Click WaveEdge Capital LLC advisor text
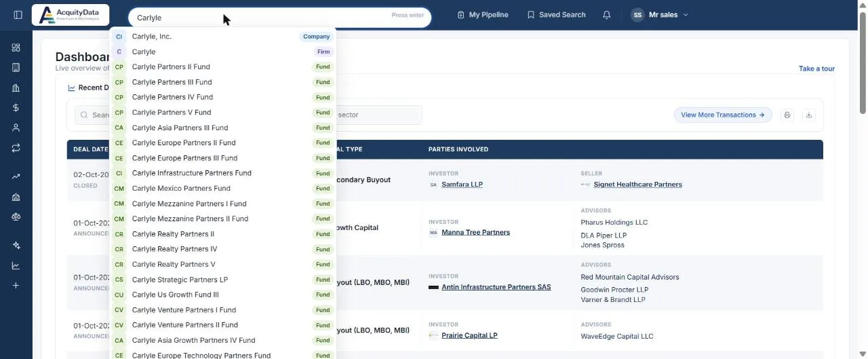Image resolution: width=868 pixels, height=359 pixels. [x=616, y=337]
